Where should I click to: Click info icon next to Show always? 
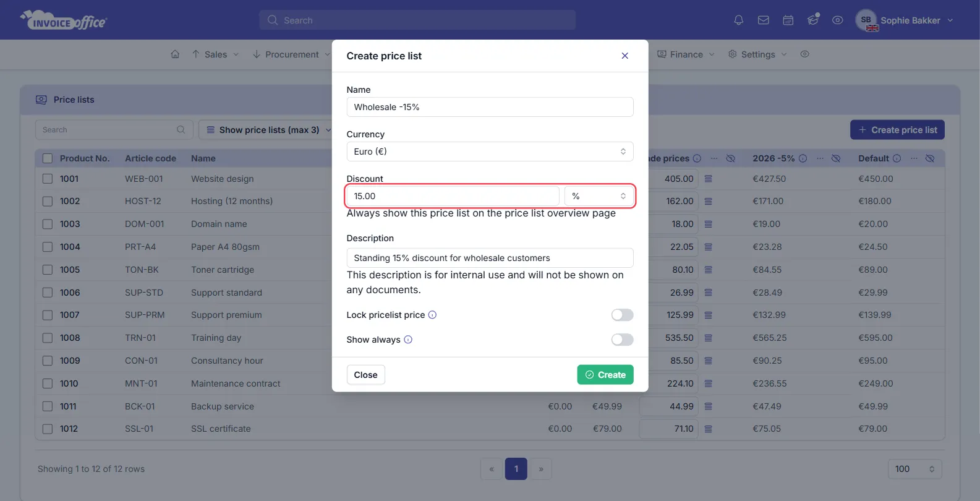[x=408, y=340]
